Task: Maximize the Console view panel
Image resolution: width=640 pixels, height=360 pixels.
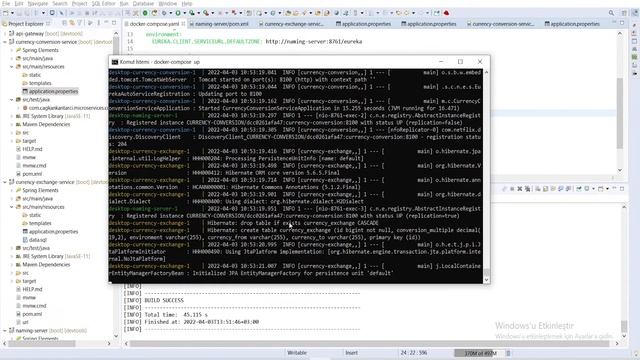Action: pyautogui.click(x=622, y=189)
